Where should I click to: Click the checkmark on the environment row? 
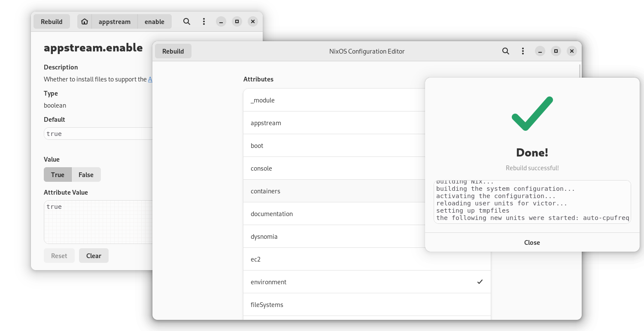(480, 282)
